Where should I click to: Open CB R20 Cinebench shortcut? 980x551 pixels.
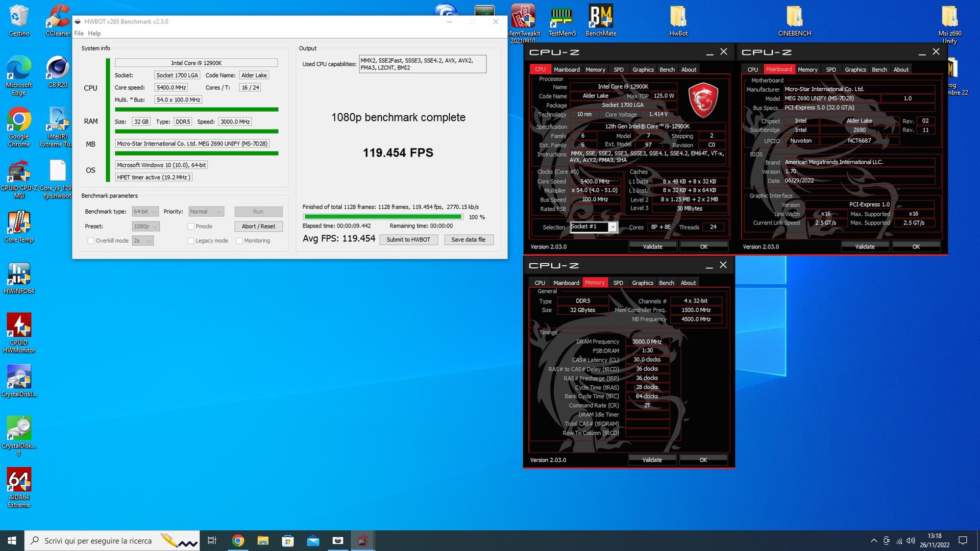(58, 72)
